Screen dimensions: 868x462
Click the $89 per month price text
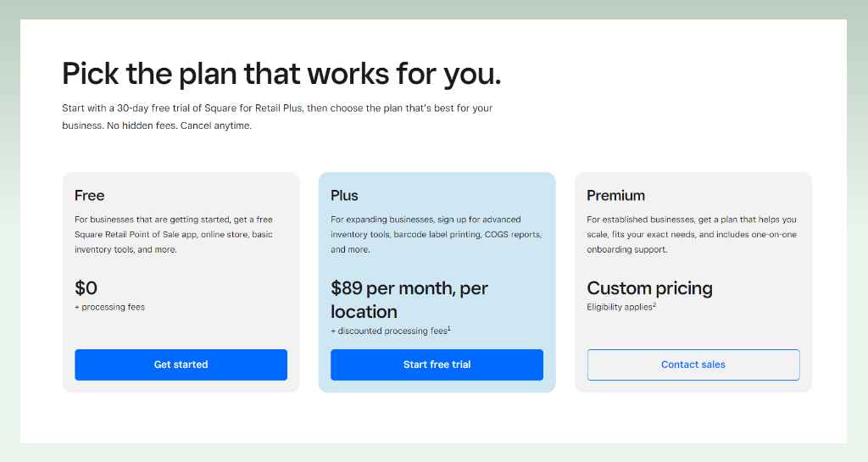point(409,300)
